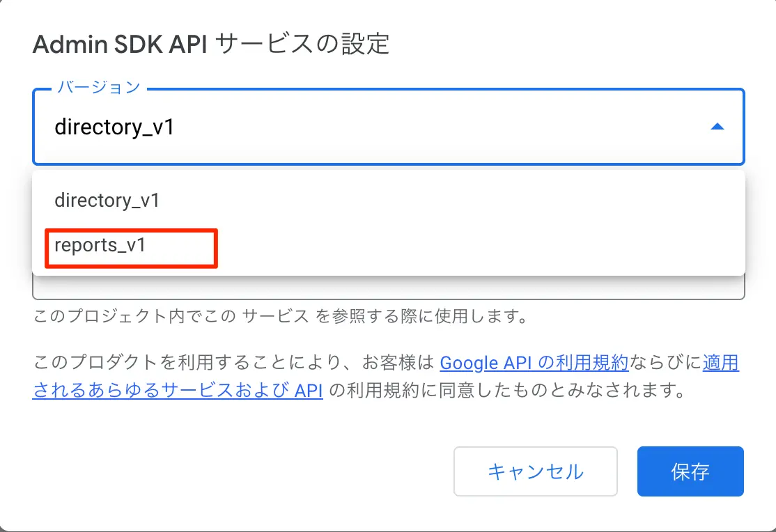Click the バージョン field label
Image resolution: width=776 pixels, height=532 pixels.
(x=99, y=87)
